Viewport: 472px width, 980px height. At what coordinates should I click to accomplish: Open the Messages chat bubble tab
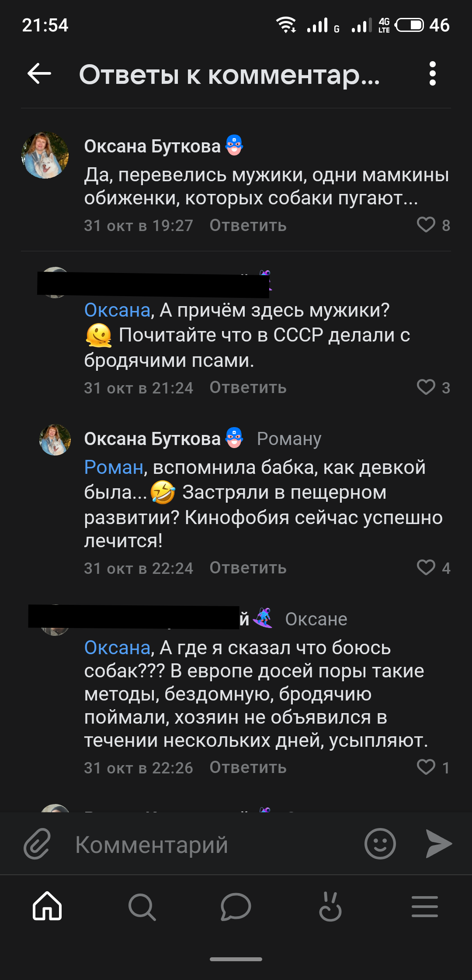(x=236, y=907)
